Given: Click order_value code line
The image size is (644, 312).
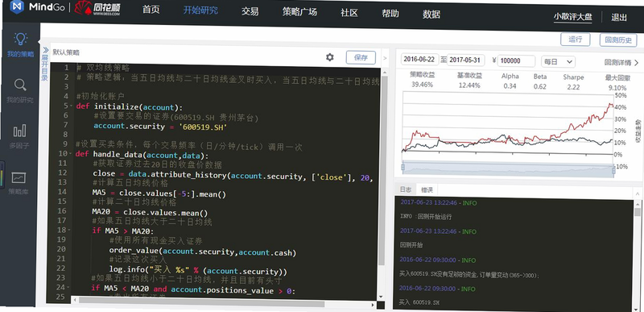Looking at the screenshot, I should pyautogui.click(x=203, y=252).
